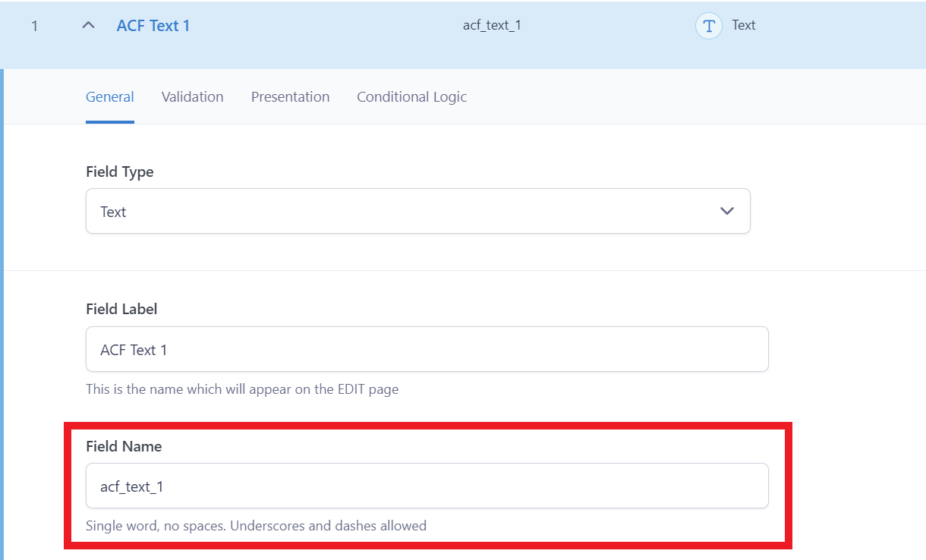Go to the Conditional Logic tab
Viewport: 926px width, 560px height.
pos(412,97)
